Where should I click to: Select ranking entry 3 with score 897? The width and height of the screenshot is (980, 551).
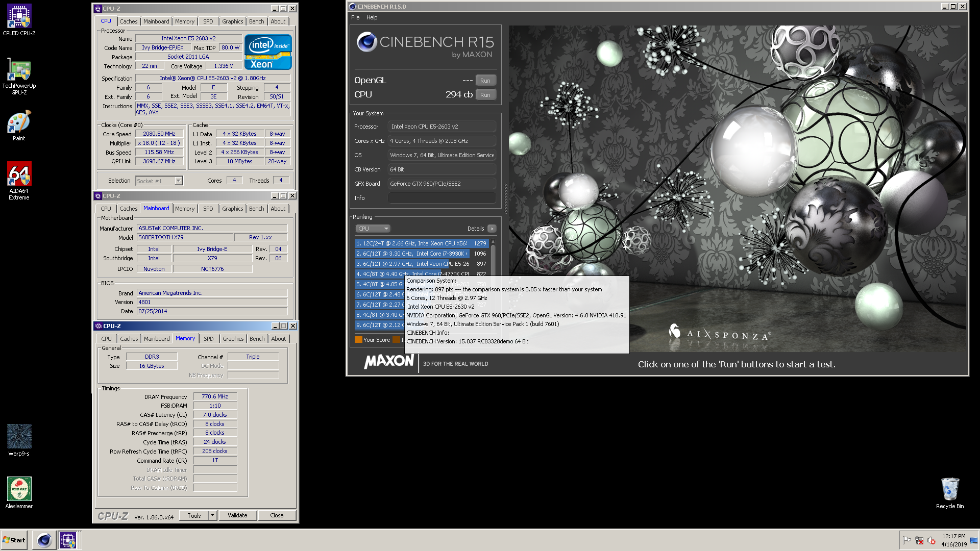pyautogui.click(x=422, y=264)
